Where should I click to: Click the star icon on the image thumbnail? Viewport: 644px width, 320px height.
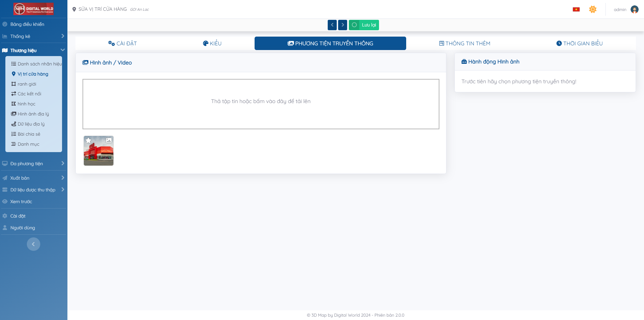click(89, 140)
